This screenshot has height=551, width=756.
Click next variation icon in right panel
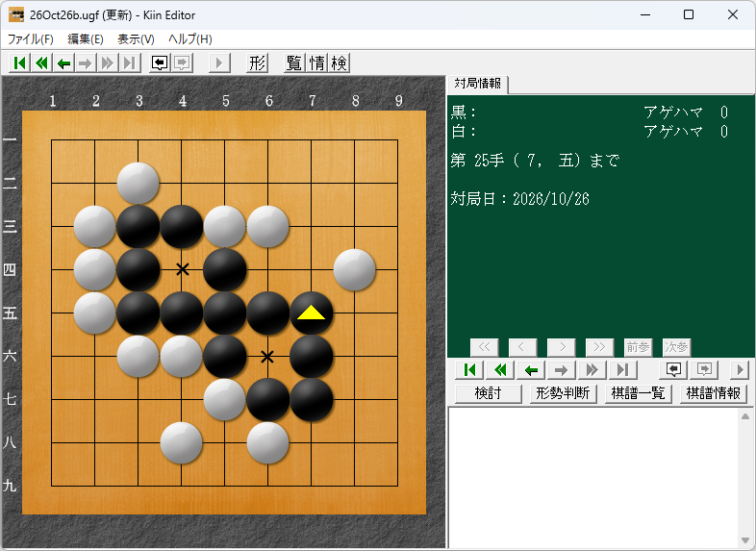click(704, 370)
